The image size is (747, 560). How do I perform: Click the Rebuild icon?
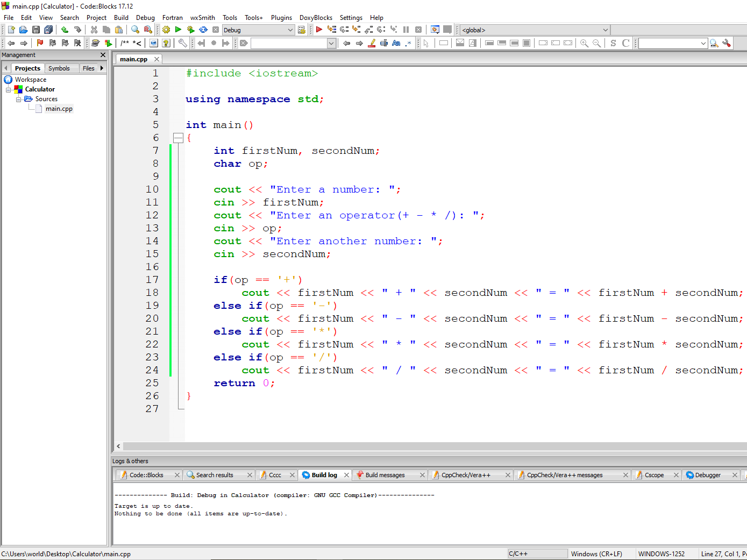point(203,30)
